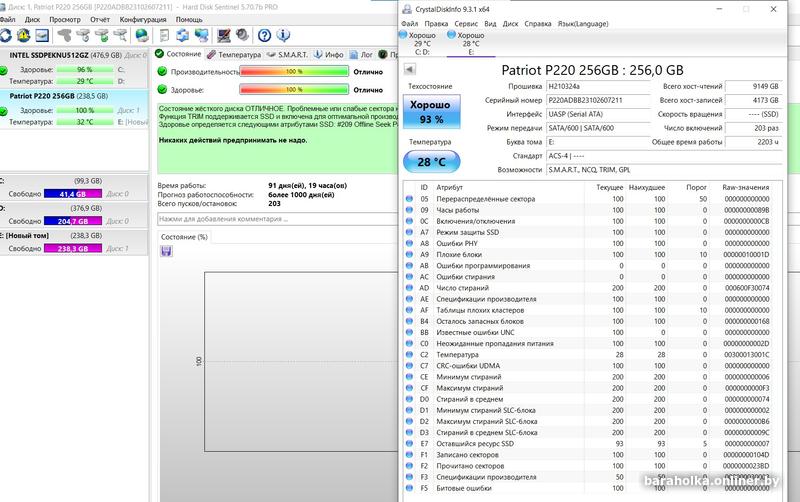Click the Прошивка field showing H210324a
This screenshot has width=800, height=502.
click(x=598, y=86)
